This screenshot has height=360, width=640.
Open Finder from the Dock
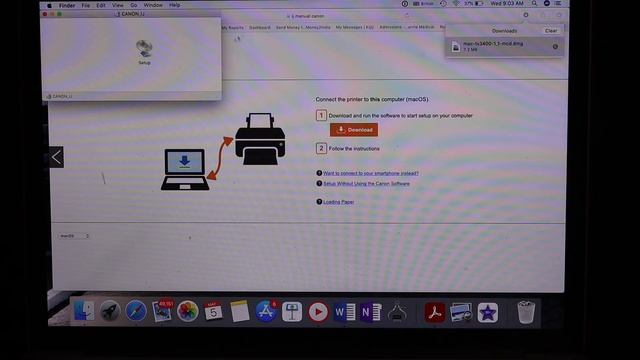click(x=84, y=312)
